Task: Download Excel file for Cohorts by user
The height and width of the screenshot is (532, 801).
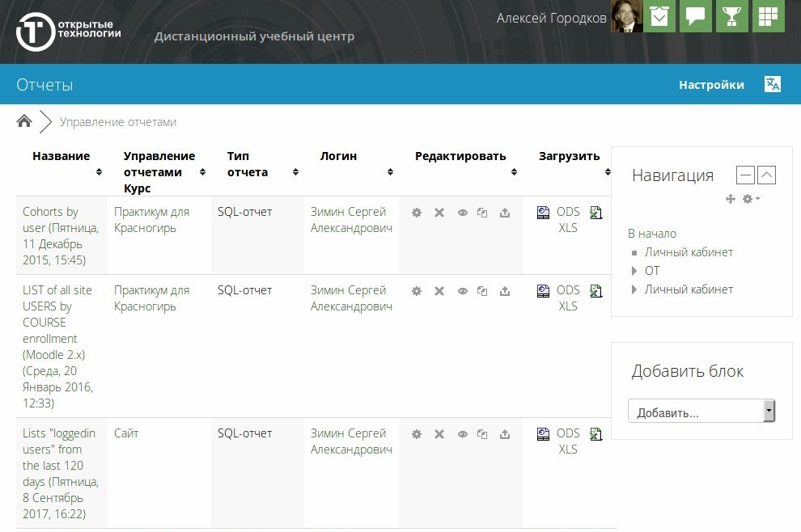Action: tap(595, 213)
